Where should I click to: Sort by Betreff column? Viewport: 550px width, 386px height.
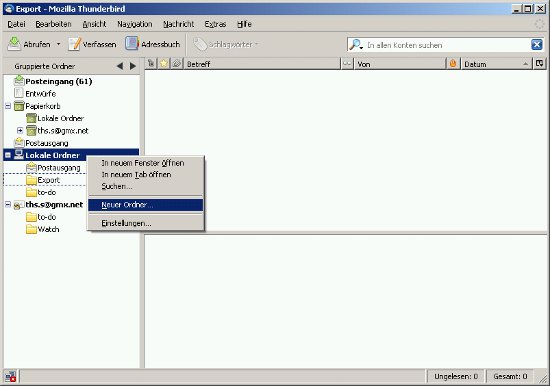click(x=262, y=64)
